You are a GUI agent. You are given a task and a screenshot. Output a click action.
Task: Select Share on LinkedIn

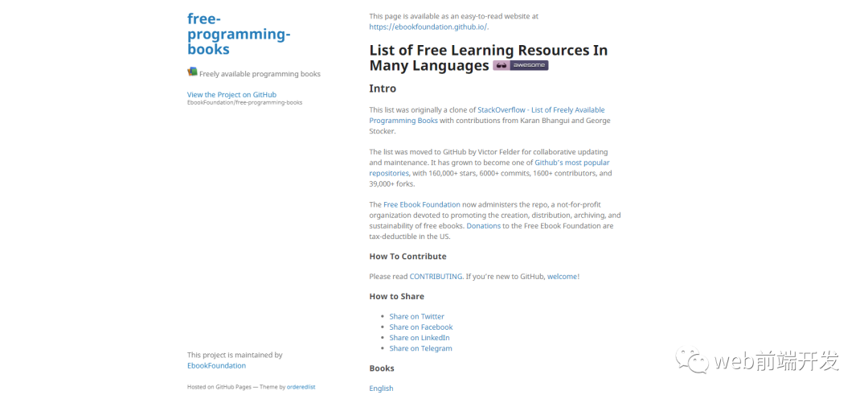click(x=419, y=338)
